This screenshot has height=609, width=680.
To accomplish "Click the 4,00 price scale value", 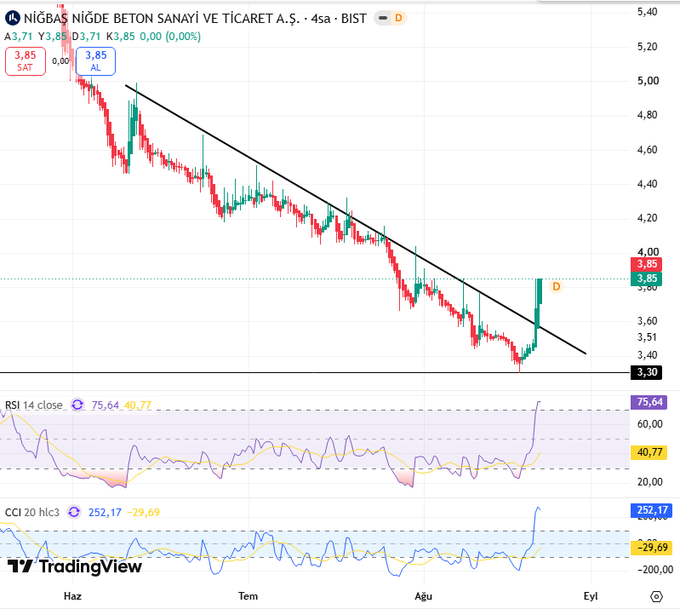I will [648, 252].
